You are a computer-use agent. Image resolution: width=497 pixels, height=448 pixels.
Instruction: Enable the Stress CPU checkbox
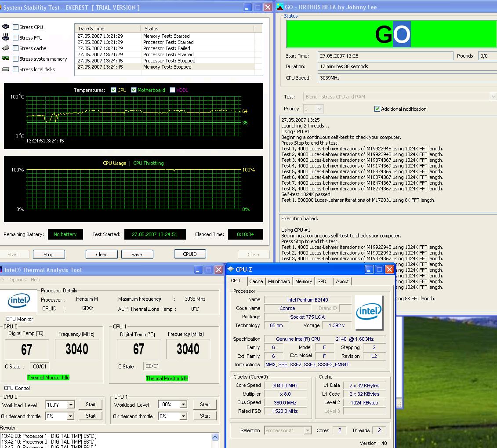(15, 27)
